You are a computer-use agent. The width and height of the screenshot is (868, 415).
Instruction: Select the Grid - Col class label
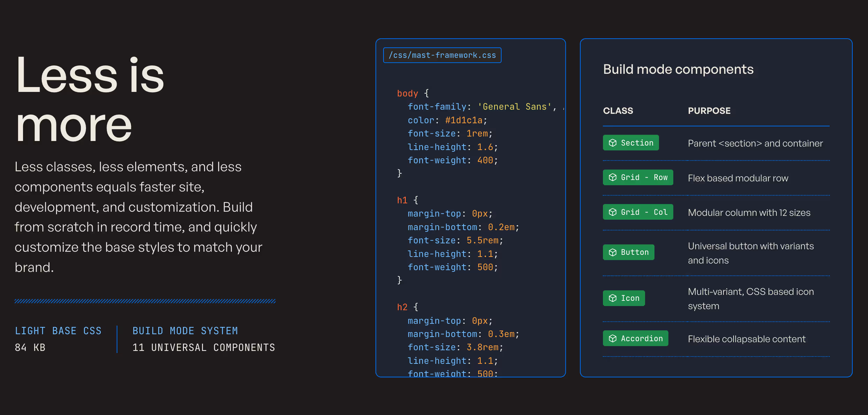(x=644, y=212)
